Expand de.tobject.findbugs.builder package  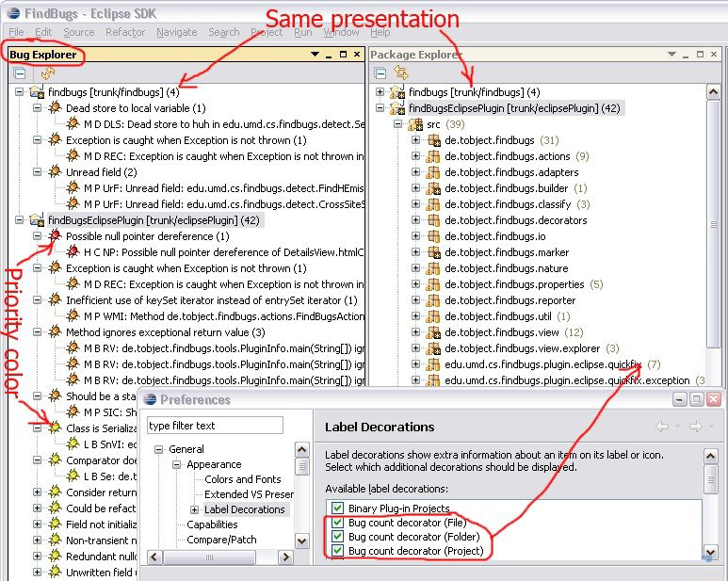(x=416, y=188)
